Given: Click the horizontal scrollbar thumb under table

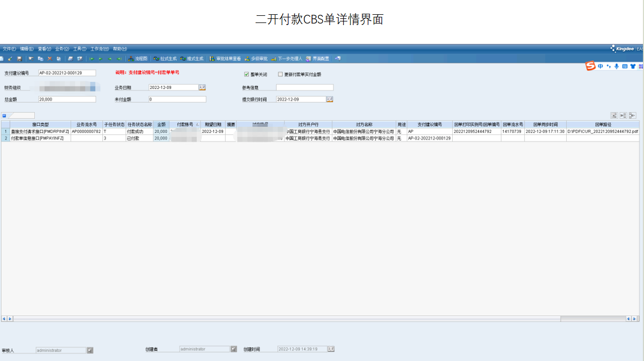Looking at the screenshot, I should pos(286,319).
